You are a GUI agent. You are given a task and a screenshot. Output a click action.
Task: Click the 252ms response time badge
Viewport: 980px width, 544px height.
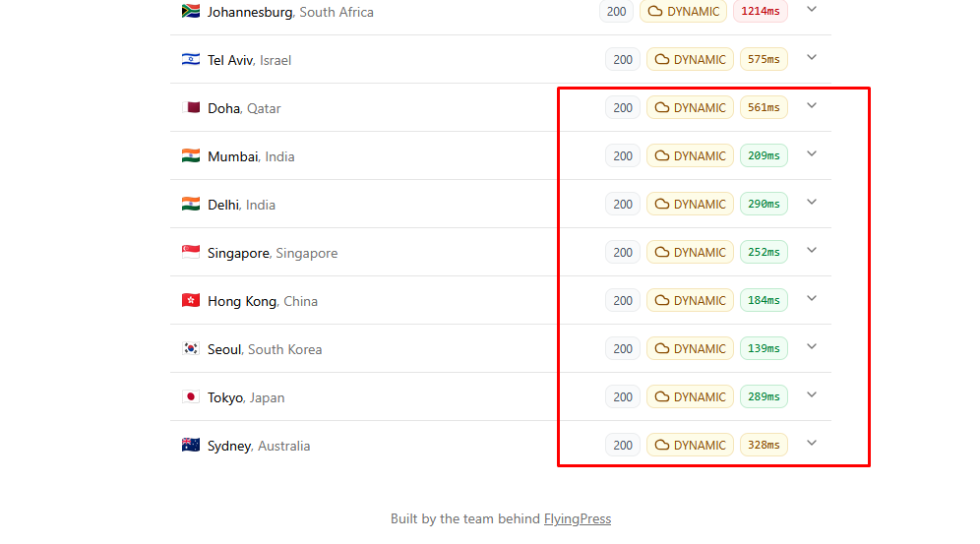pyautogui.click(x=764, y=252)
